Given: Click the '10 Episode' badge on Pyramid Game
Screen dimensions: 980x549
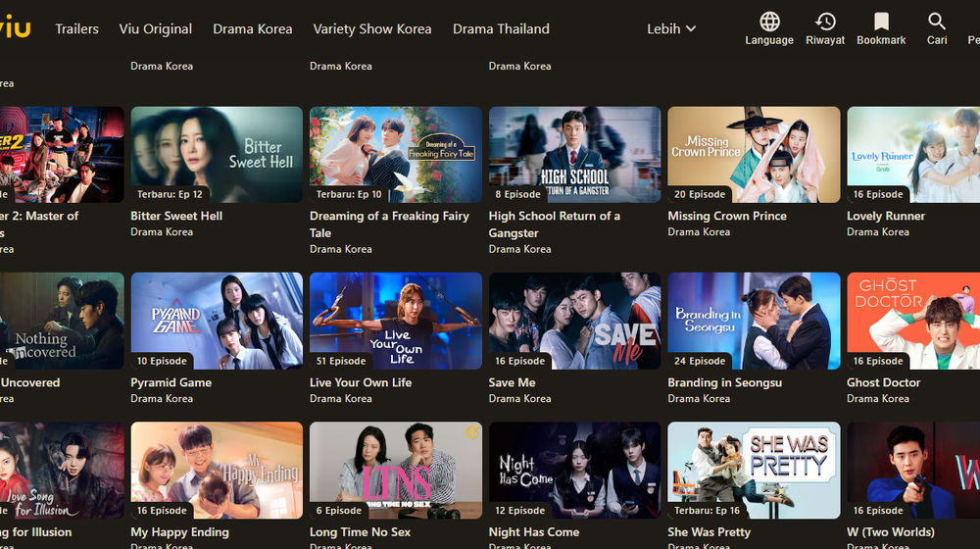Looking at the screenshot, I should [x=162, y=361].
